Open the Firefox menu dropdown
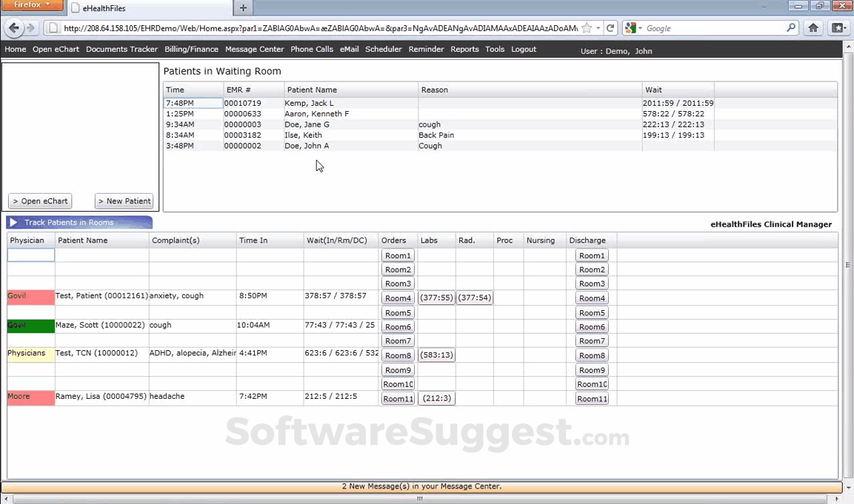Image resolution: width=854 pixels, height=504 pixels. (32, 5)
